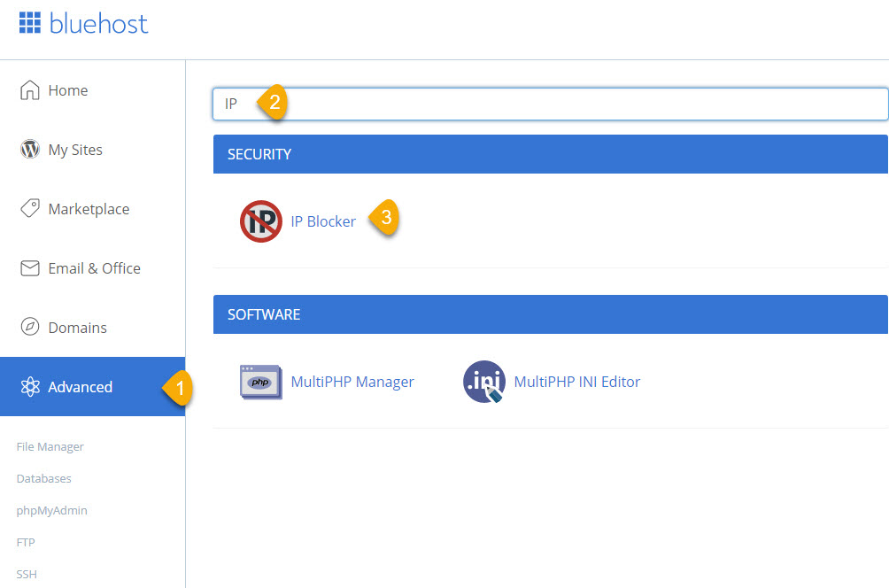Image resolution: width=889 pixels, height=588 pixels.
Task: Click the SECURITY section header
Action: point(551,154)
